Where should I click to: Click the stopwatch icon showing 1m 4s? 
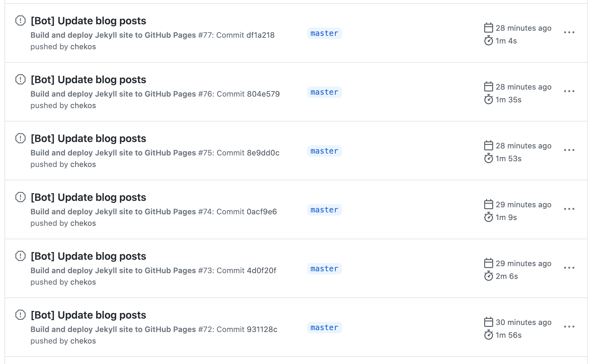click(488, 41)
